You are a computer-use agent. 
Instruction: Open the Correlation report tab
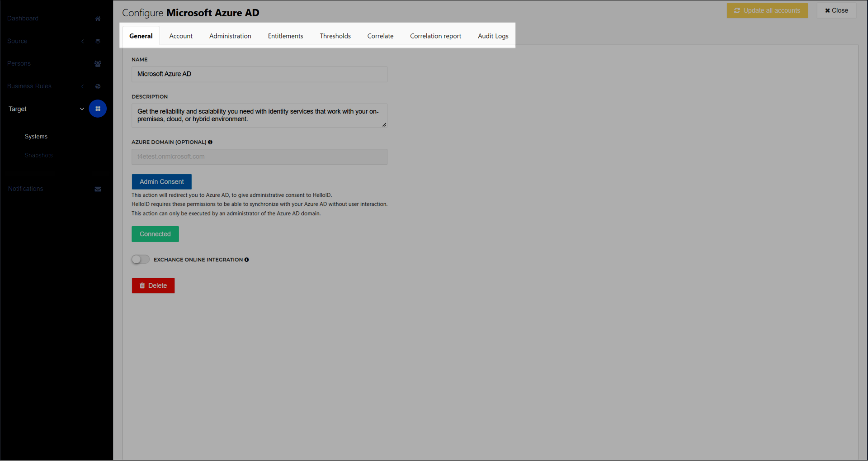pyautogui.click(x=436, y=36)
